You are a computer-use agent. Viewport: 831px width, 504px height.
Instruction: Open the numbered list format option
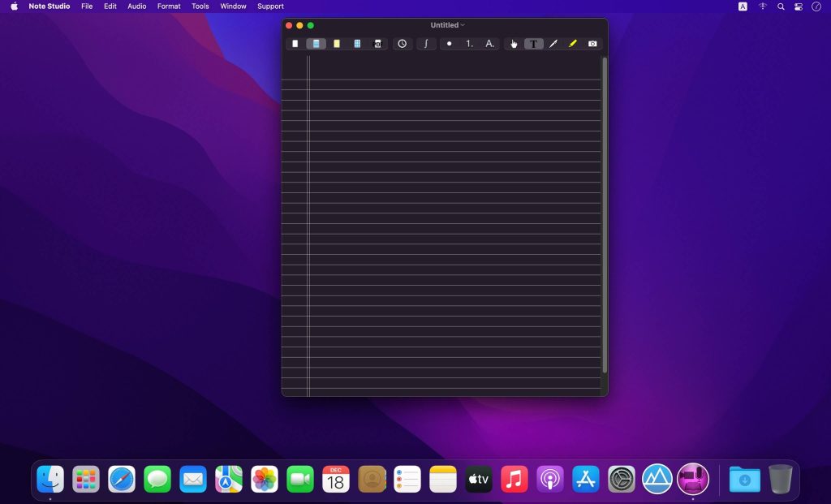click(x=469, y=44)
